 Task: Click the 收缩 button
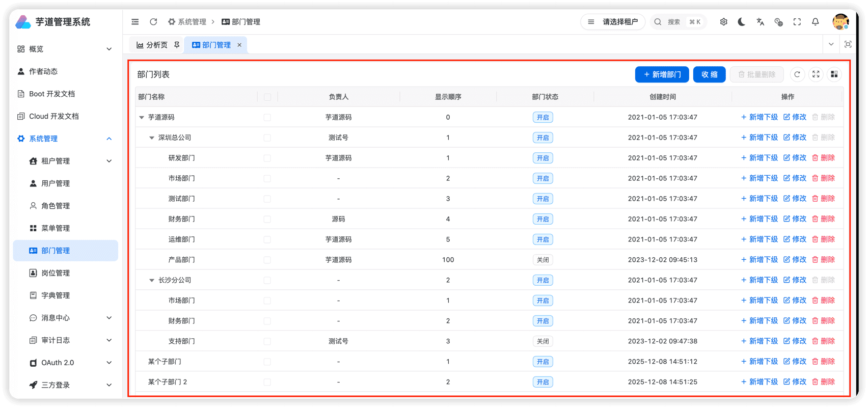tap(709, 74)
